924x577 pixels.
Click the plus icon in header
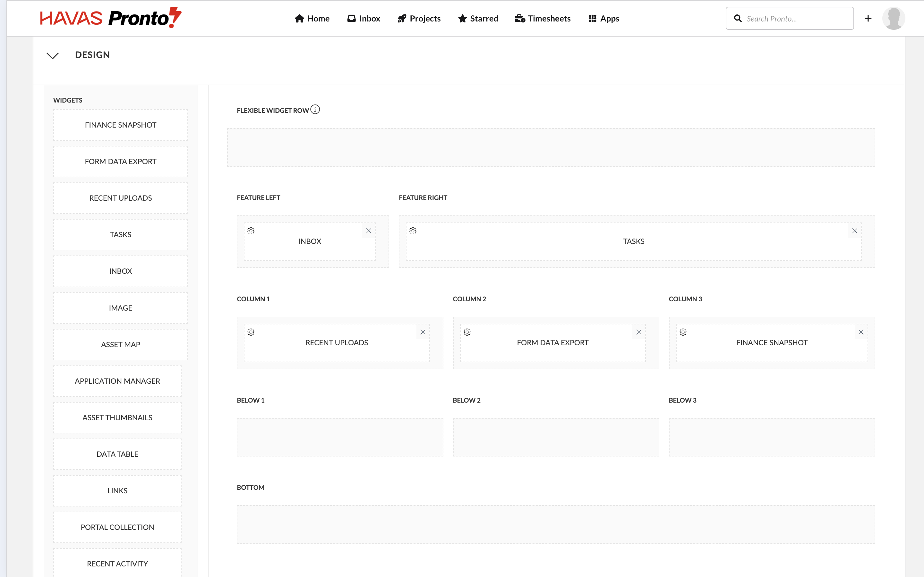pyautogui.click(x=868, y=18)
